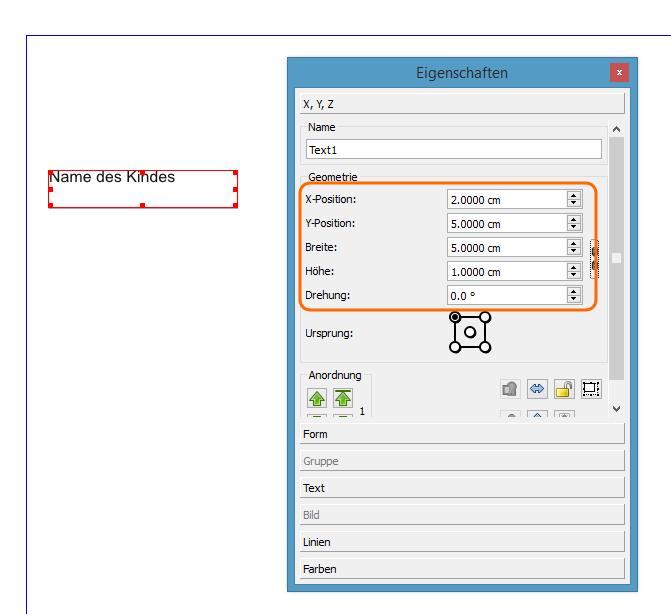Expand the Form section
Image resolution: width=671 pixels, height=614 pixels.
point(462,434)
